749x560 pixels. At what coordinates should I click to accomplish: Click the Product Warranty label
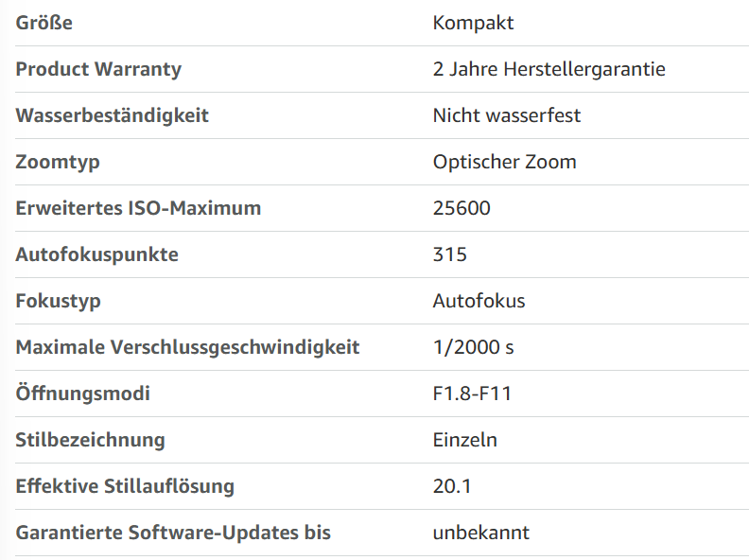click(x=98, y=69)
